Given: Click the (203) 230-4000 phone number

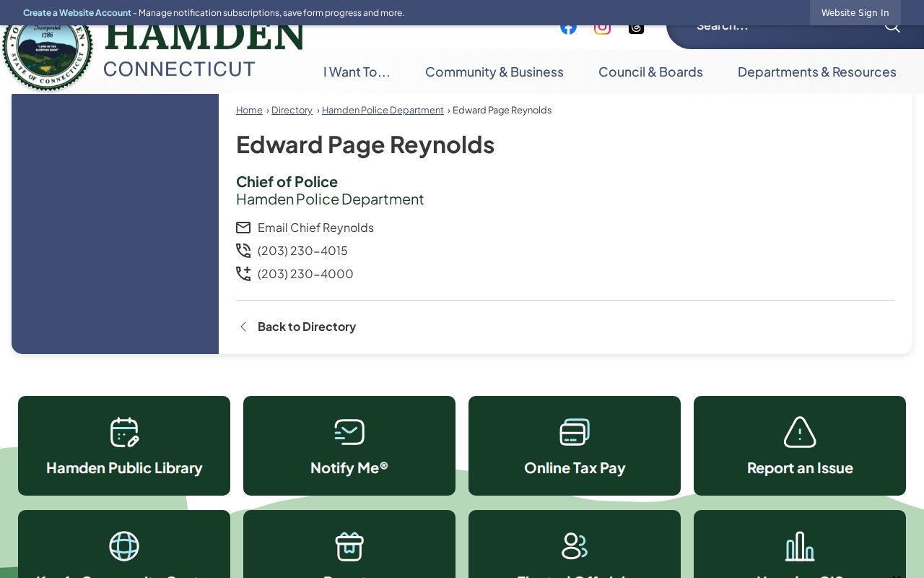Looking at the screenshot, I should (x=305, y=274).
